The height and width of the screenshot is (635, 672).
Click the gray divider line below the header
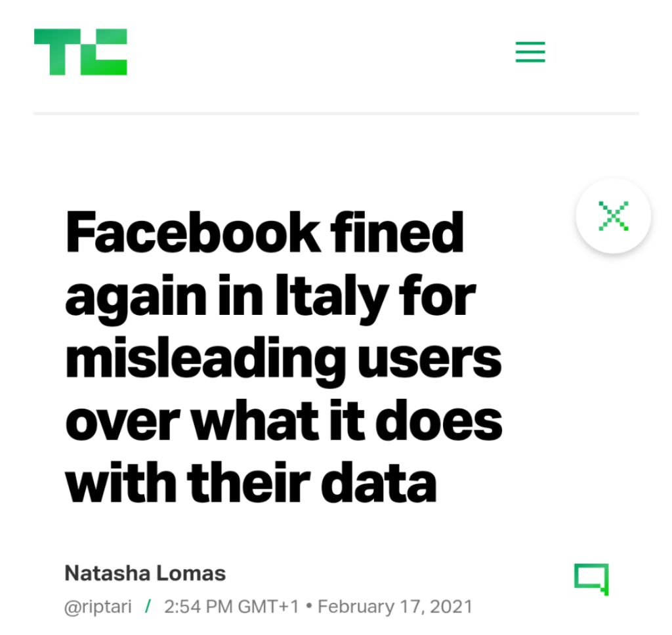pyautogui.click(x=336, y=113)
